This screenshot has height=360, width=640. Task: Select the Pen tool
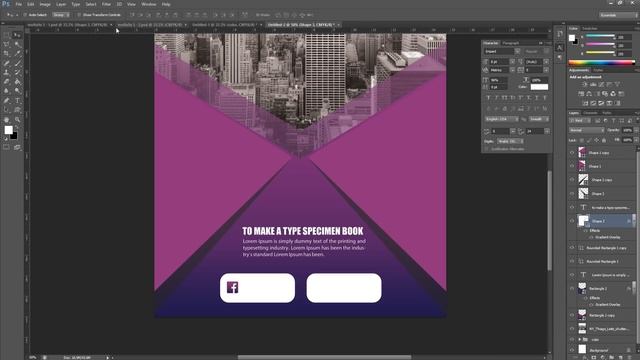pyautogui.click(x=7, y=100)
